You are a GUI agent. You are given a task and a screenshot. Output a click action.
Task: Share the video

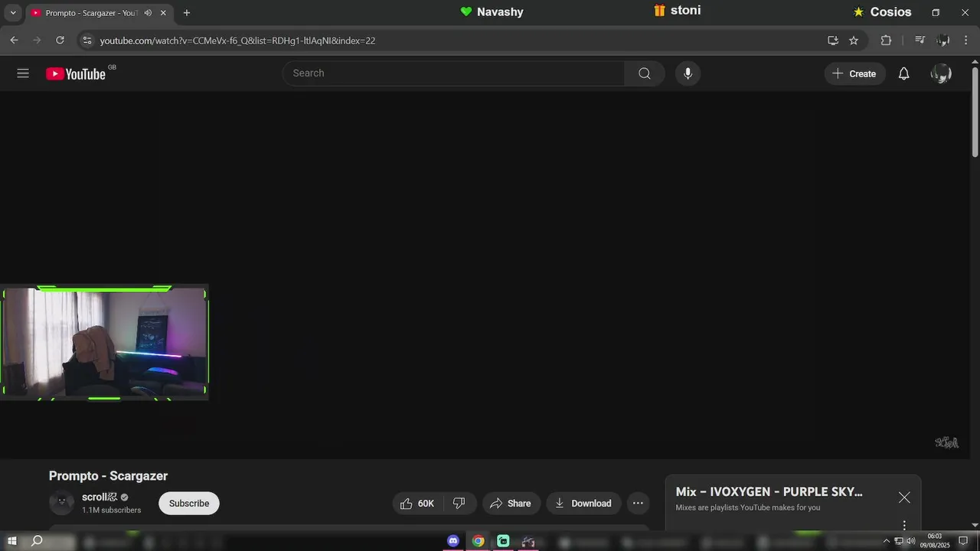(x=511, y=504)
